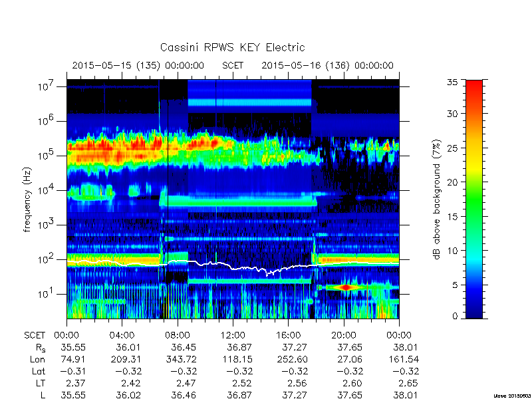Click the Lon value 209.31
The height and width of the screenshot is (399, 532).
[x=126, y=359]
